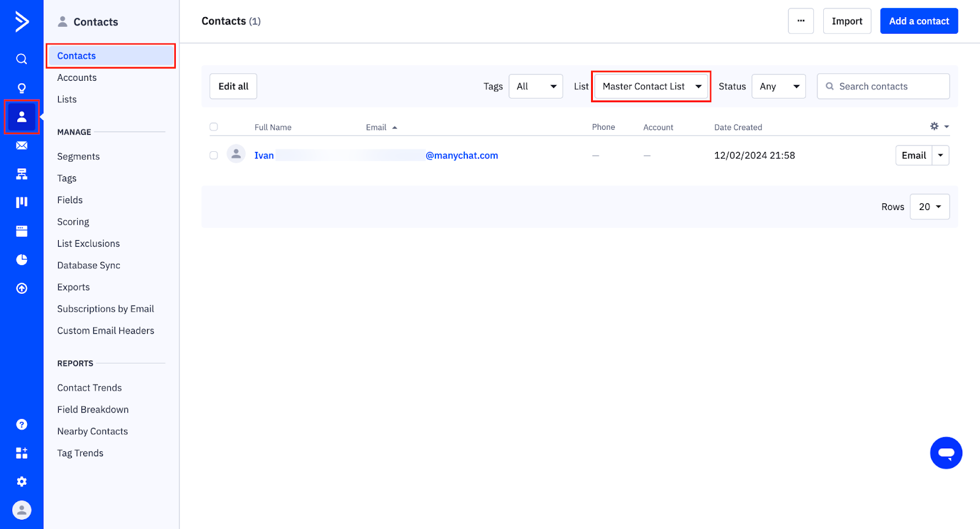Go to Segments in the Manage menu
The image size is (980, 529).
(x=78, y=157)
